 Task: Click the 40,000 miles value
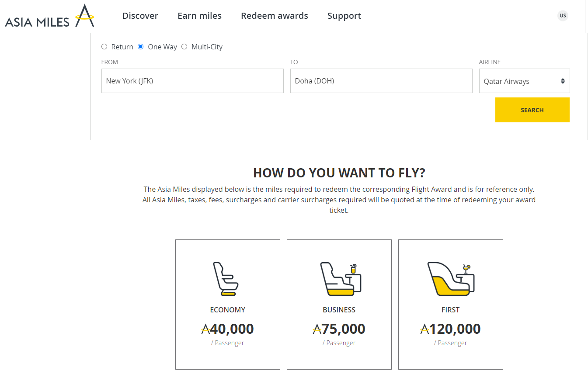tap(232, 329)
